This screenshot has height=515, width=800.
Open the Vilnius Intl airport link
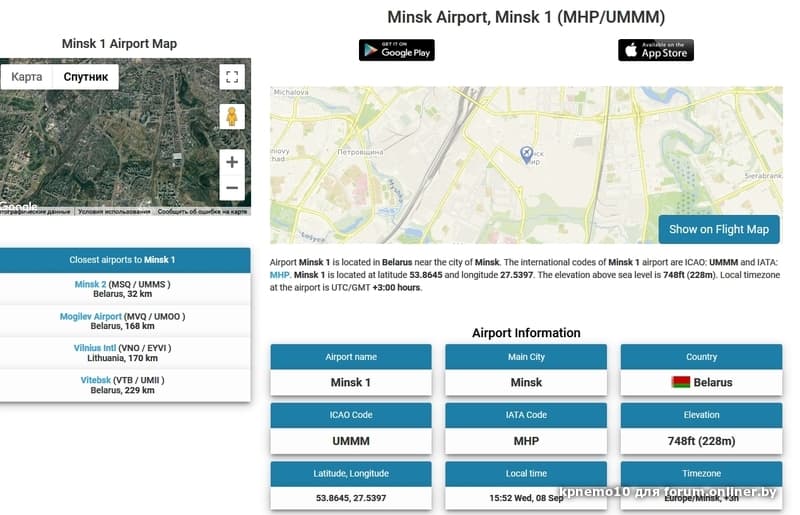pos(94,348)
